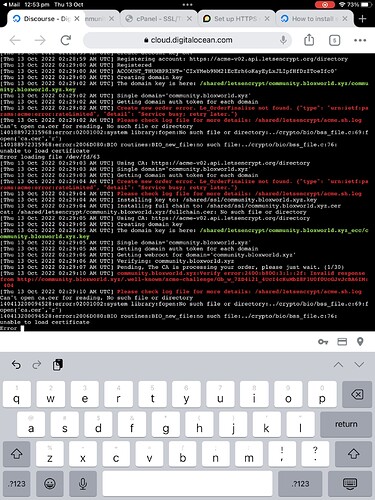The width and height of the screenshot is (375, 500).
Task: Tap the l key
Action: point(301,424)
